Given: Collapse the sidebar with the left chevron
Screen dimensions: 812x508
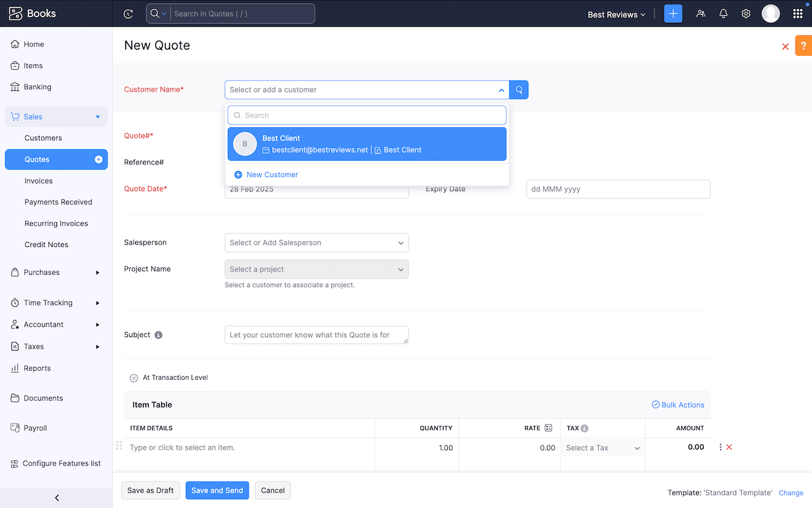Looking at the screenshot, I should click(56, 498).
